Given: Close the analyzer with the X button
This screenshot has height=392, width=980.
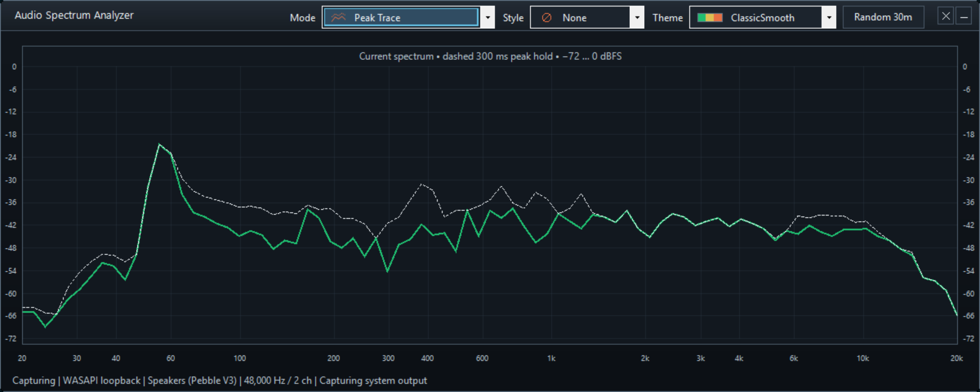Looking at the screenshot, I should 946,16.
